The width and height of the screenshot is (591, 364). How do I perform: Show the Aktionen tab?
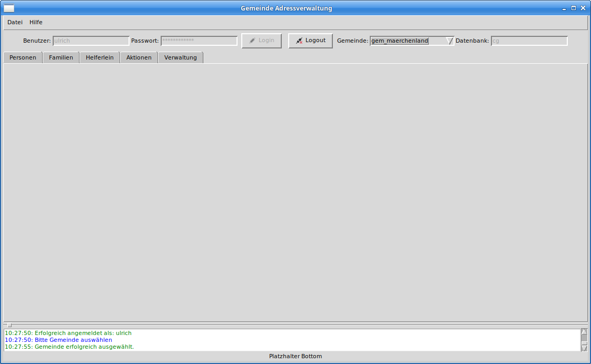pyautogui.click(x=139, y=57)
